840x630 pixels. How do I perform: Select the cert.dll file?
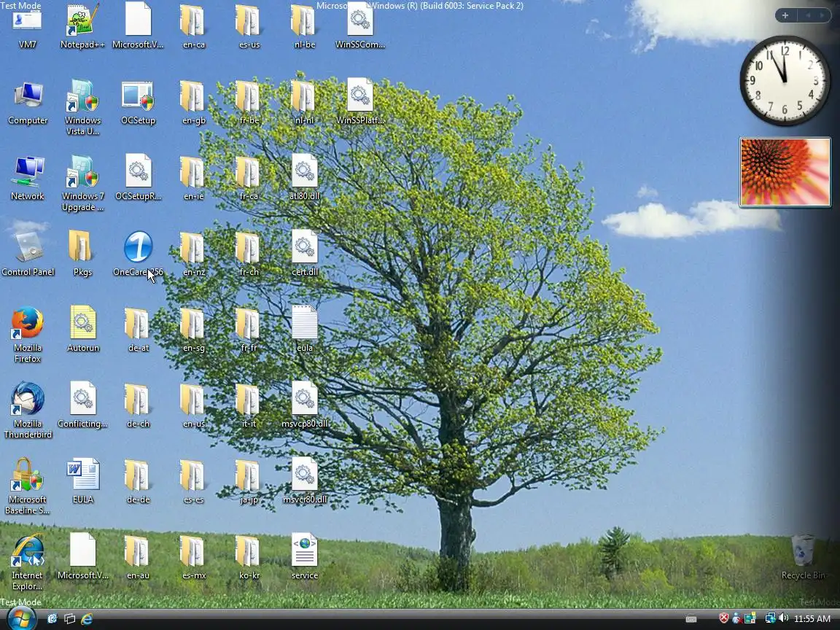click(304, 254)
